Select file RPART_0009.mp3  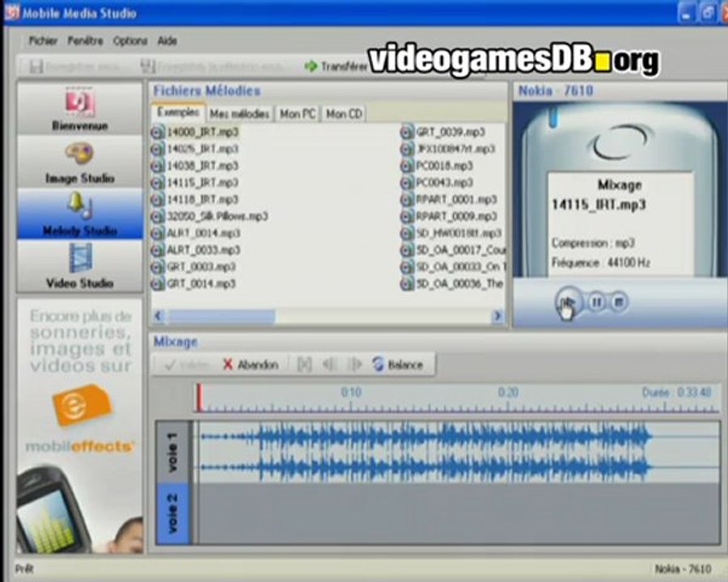tap(456, 217)
